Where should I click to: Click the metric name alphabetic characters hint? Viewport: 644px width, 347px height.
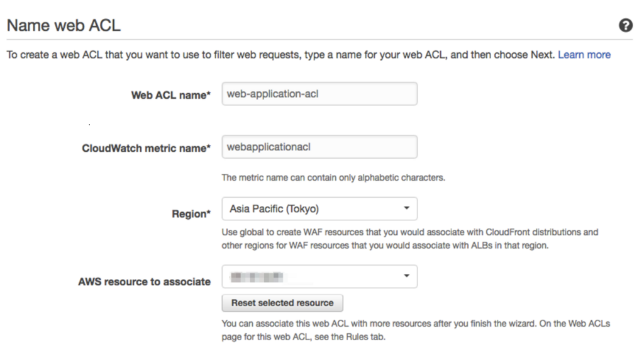pos(333,178)
